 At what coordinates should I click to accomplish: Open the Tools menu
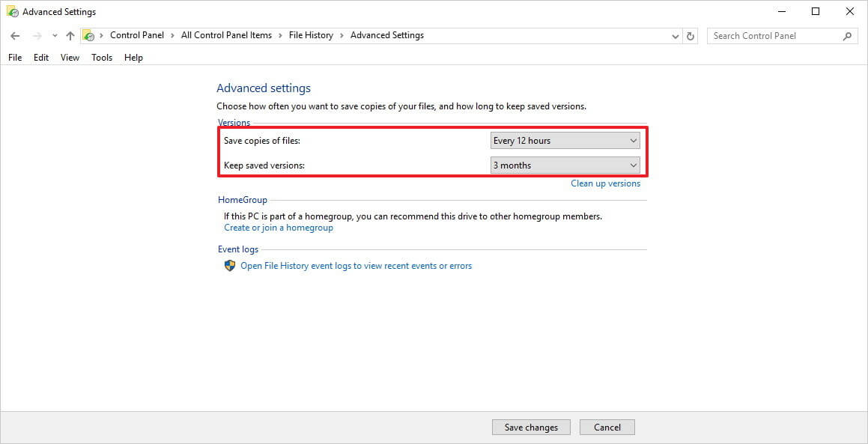click(x=102, y=58)
